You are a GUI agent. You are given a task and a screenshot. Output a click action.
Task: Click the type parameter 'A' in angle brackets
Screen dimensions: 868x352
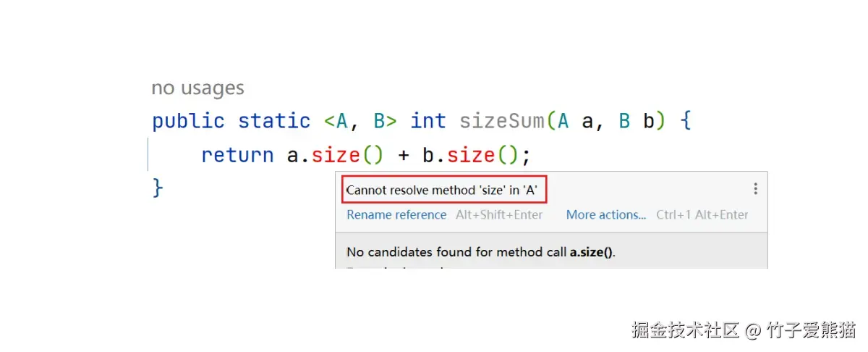[343, 121]
